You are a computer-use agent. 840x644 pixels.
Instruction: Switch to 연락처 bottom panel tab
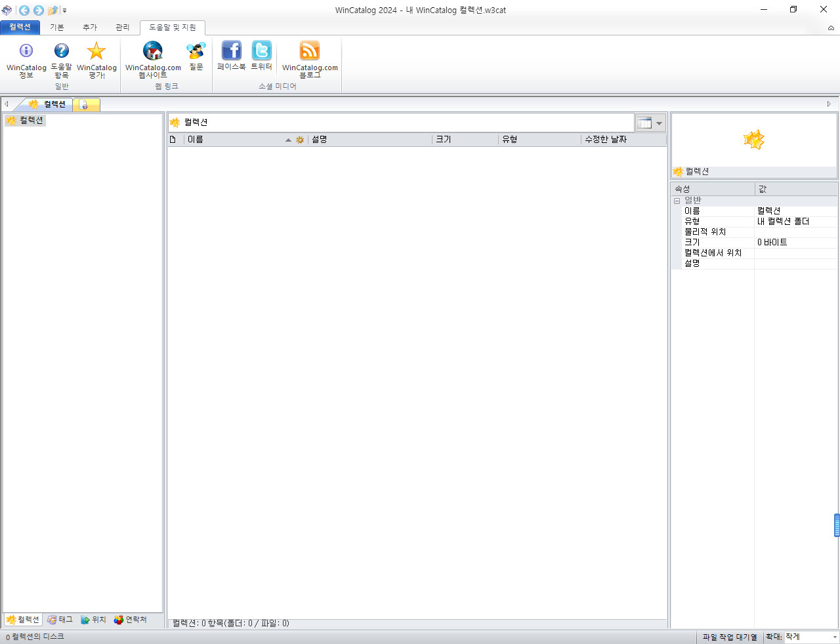click(x=130, y=620)
